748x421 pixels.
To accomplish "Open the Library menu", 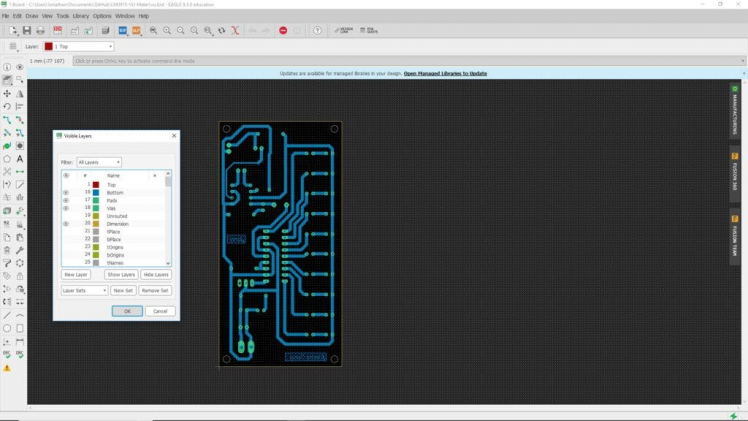I will (81, 16).
